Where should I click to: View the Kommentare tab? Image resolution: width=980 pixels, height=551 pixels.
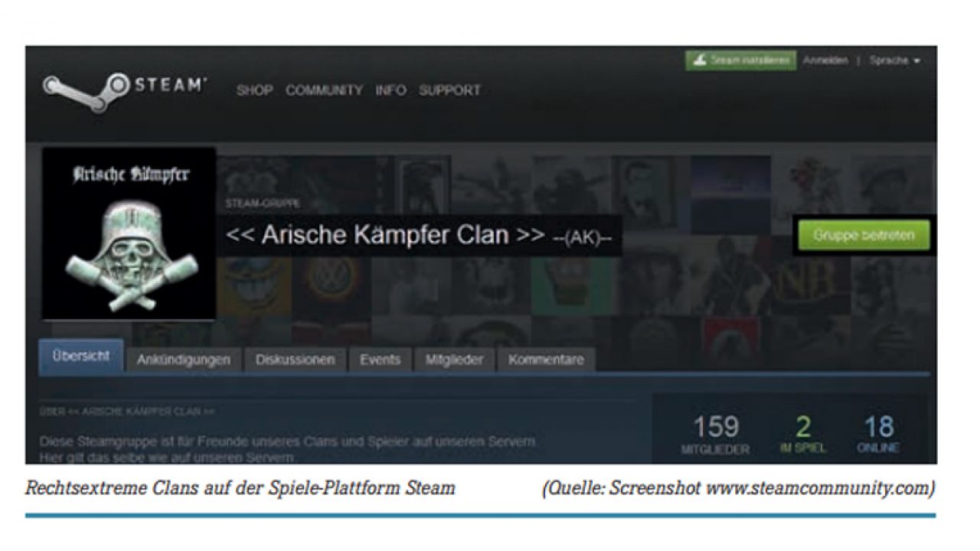coord(546,360)
